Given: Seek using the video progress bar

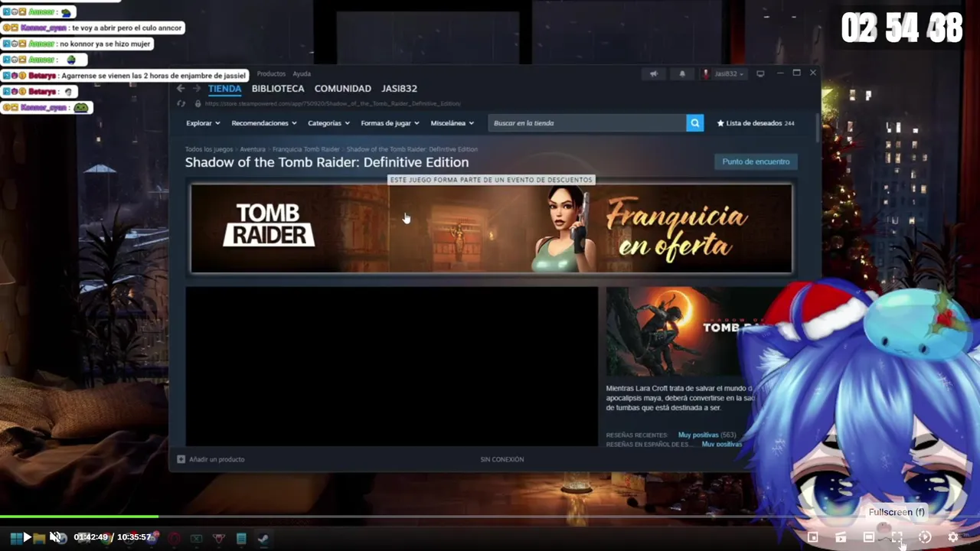Looking at the screenshot, I should pyautogui.click(x=490, y=517).
